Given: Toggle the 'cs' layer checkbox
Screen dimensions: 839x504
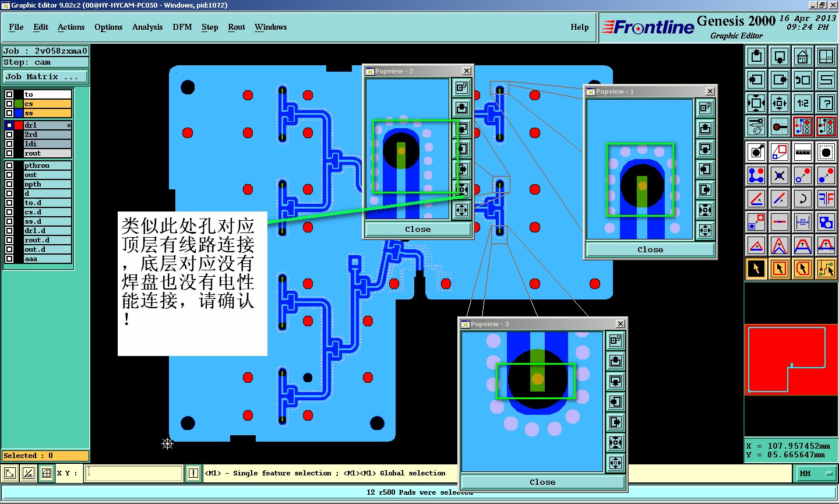Looking at the screenshot, I should point(9,104).
